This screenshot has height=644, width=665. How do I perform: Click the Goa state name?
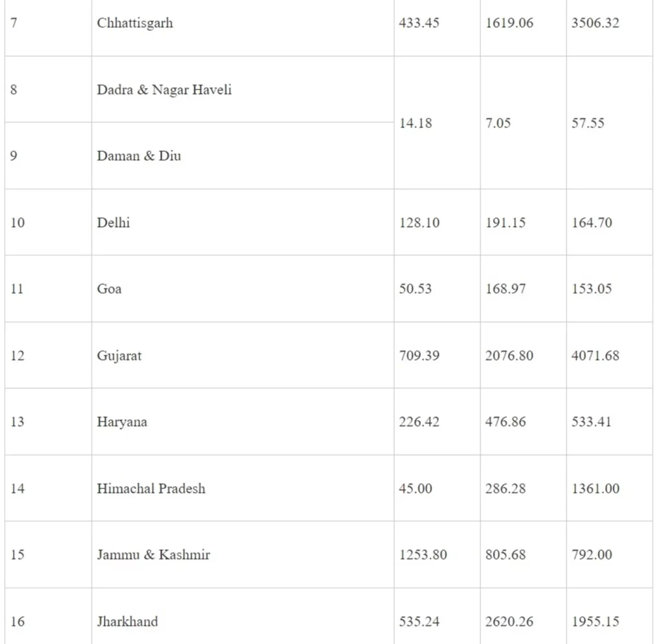pyautogui.click(x=109, y=289)
